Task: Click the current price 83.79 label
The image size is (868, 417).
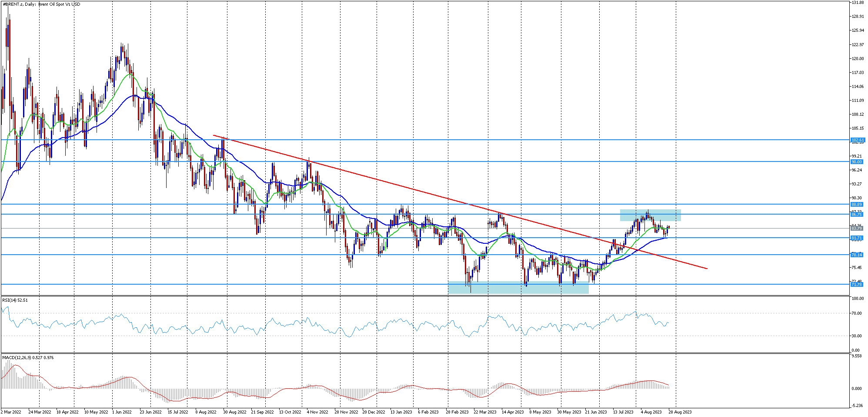Action: tap(856, 229)
